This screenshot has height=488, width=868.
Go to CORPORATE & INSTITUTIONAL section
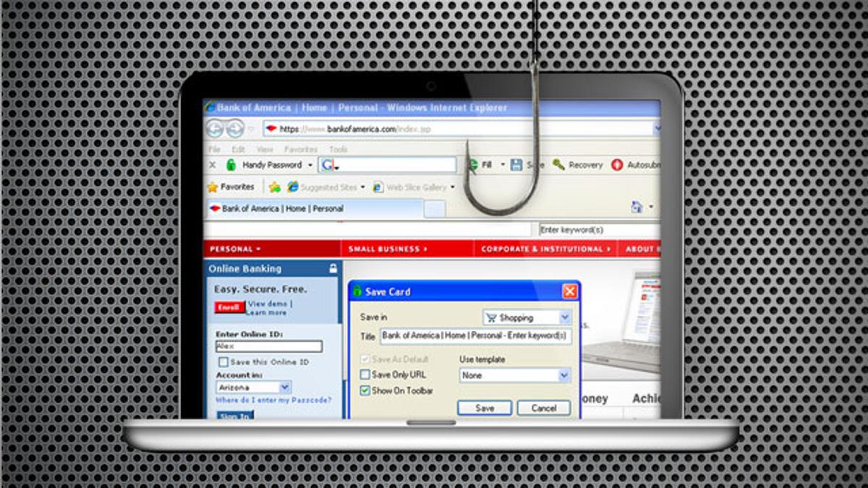548,249
